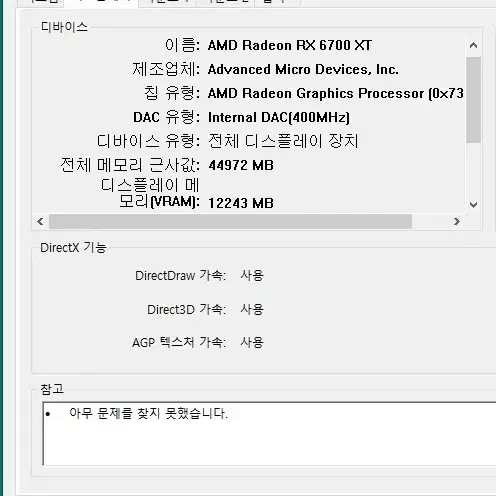Viewport: 496px width, 496px height.
Task: Click the Direct3D 가속 status 사용
Action: pos(252,310)
